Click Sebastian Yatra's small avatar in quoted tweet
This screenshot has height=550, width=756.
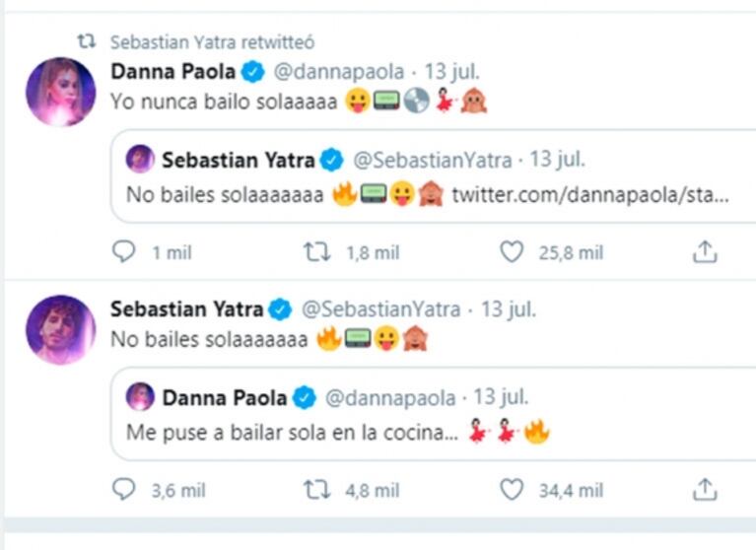tap(140, 159)
